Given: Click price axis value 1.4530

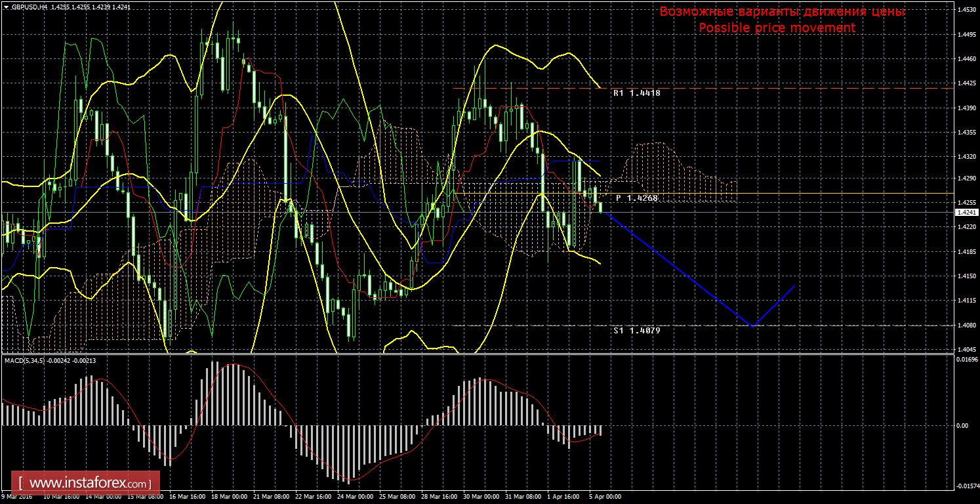Looking at the screenshot, I should click(x=966, y=10).
